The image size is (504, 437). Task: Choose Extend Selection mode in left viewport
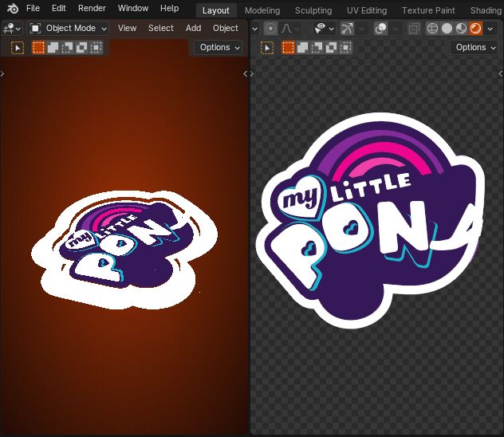(53, 48)
